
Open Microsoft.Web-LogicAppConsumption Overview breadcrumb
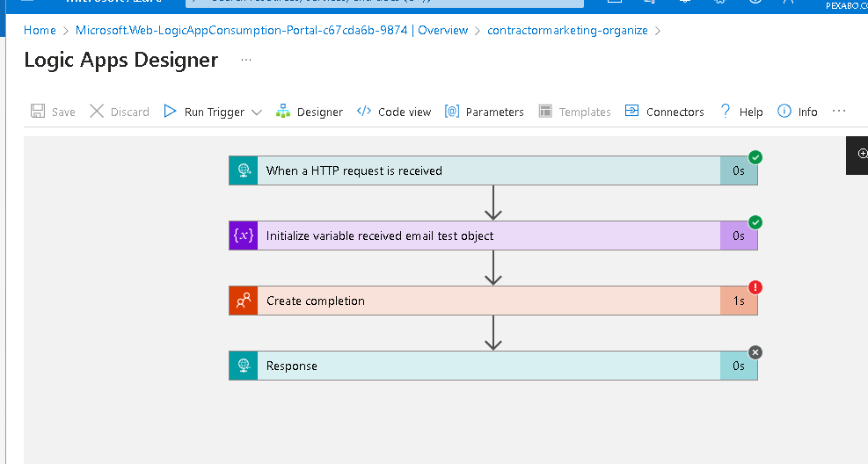(x=272, y=31)
